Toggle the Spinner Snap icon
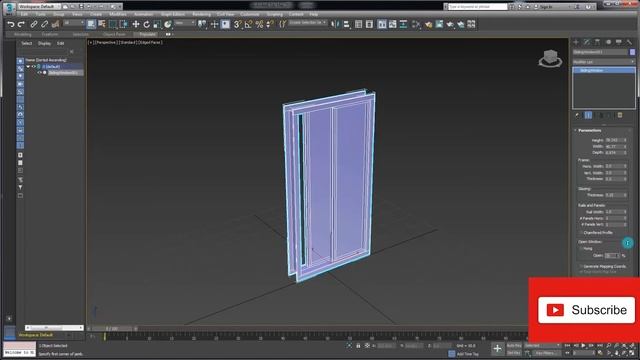Screen dimensions: 640x360 click(x=270, y=24)
